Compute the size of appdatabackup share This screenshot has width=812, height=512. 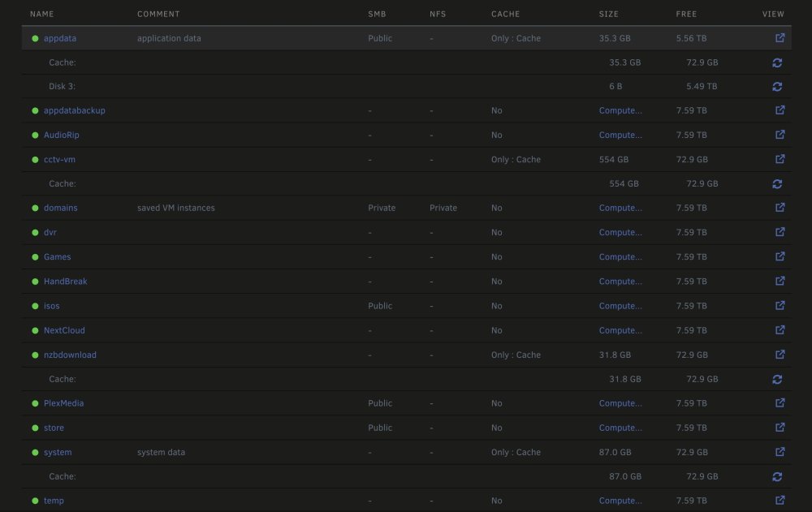620,110
